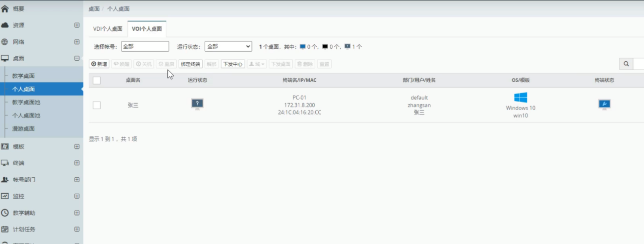The height and width of the screenshot is (244, 644).
Task: Click the 网络 globe icon
Action: pyautogui.click(x=5, y=42)
